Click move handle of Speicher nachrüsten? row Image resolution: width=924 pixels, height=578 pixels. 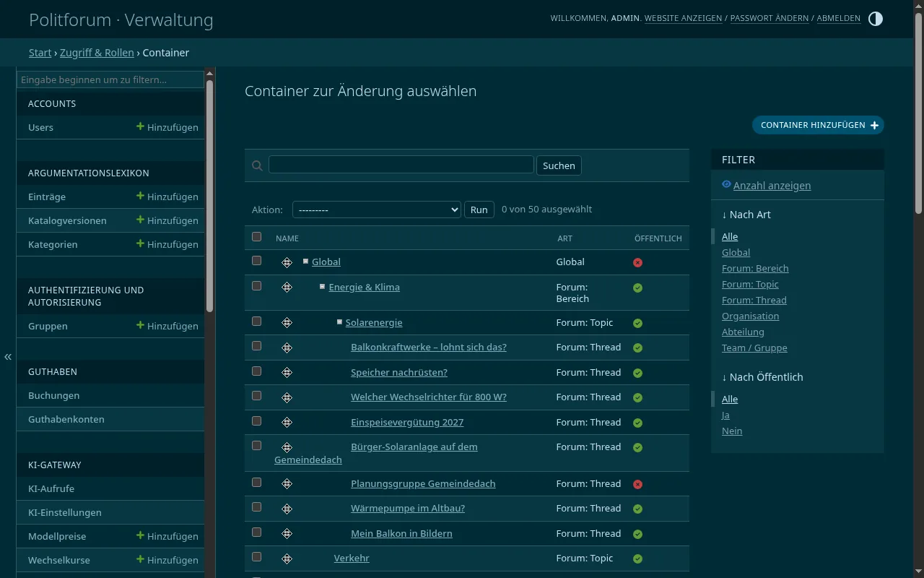point(287,373)
